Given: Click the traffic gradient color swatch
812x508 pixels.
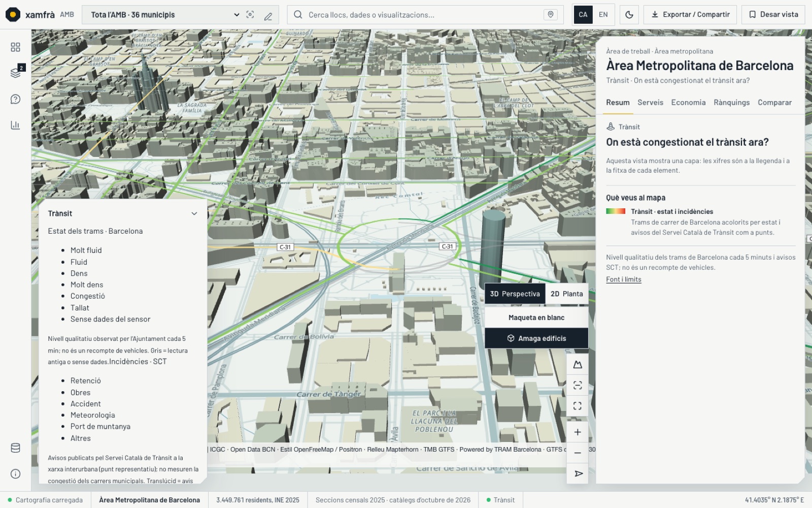Looking at the screenshot, I should pyautogui.click(x=616, y=211).
